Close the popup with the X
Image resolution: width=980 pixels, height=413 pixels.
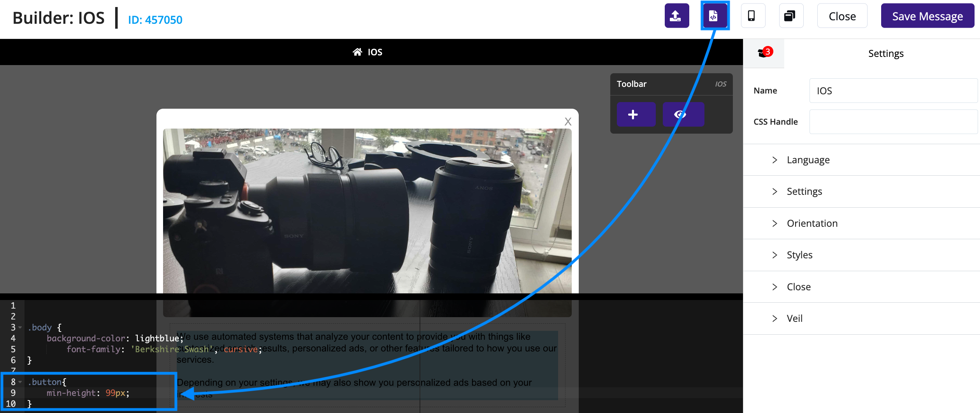pyautogui.click(x=568, y=122)
